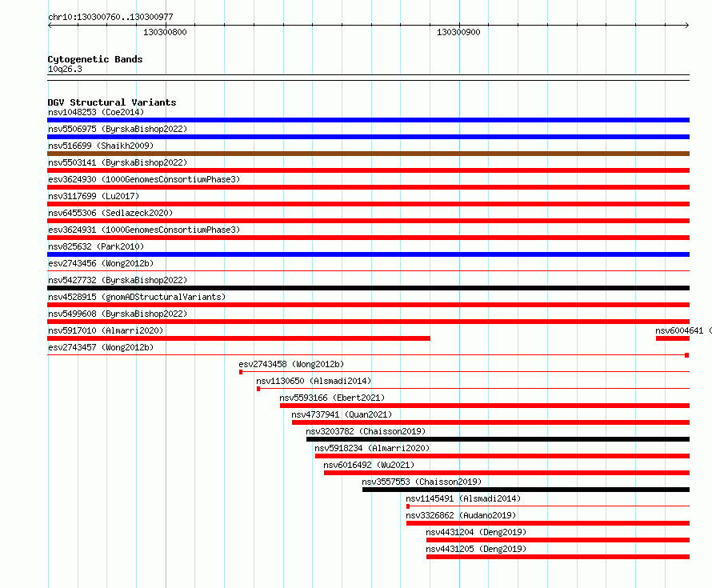Screen dimensions: 712x588
Task: Open nsv3557553 (Chaisson2019) label
Action: click(x=422, y=482)
